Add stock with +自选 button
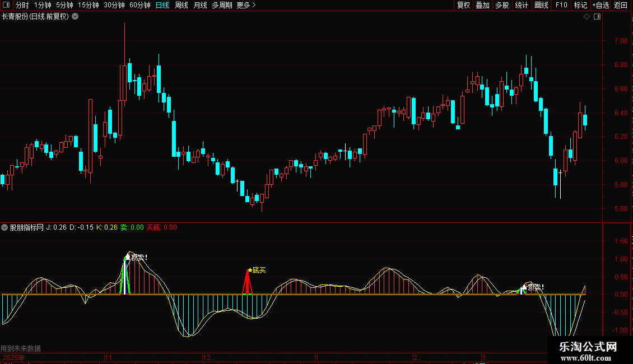Screen dimensions: 633x364 [x=601, y=5]
